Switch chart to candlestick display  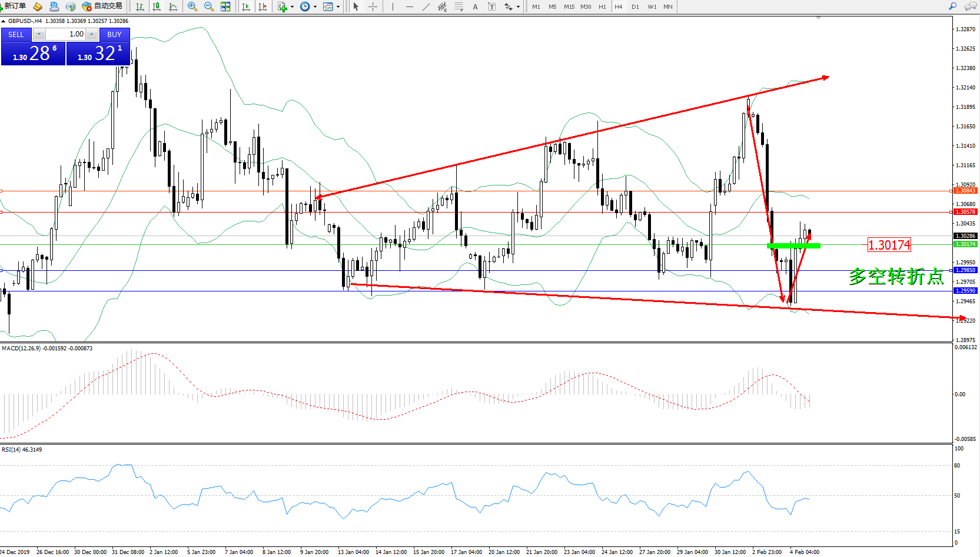click(157, 6)
